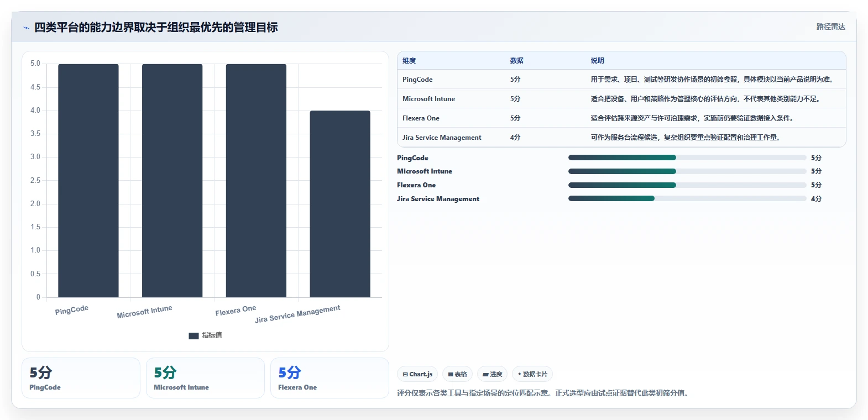
Task: Click the 4分 value beside Jira progress bar
Action: click(x=816, y=199)
